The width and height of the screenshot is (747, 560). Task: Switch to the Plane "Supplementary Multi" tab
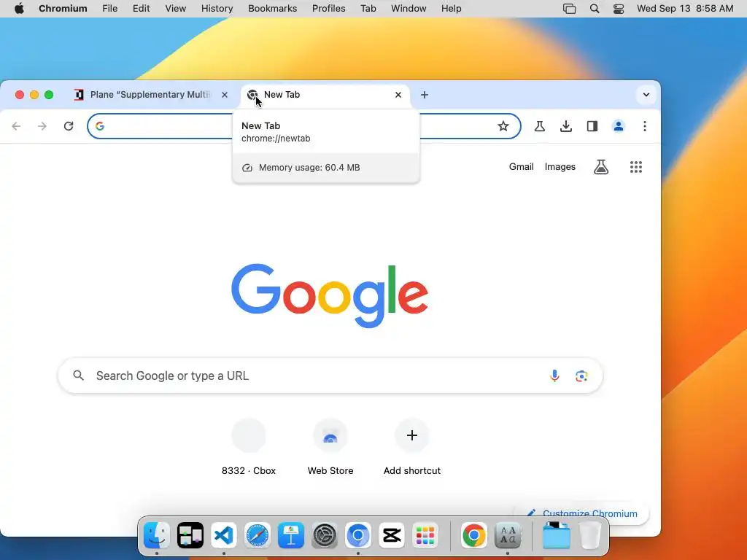point(150,95)
